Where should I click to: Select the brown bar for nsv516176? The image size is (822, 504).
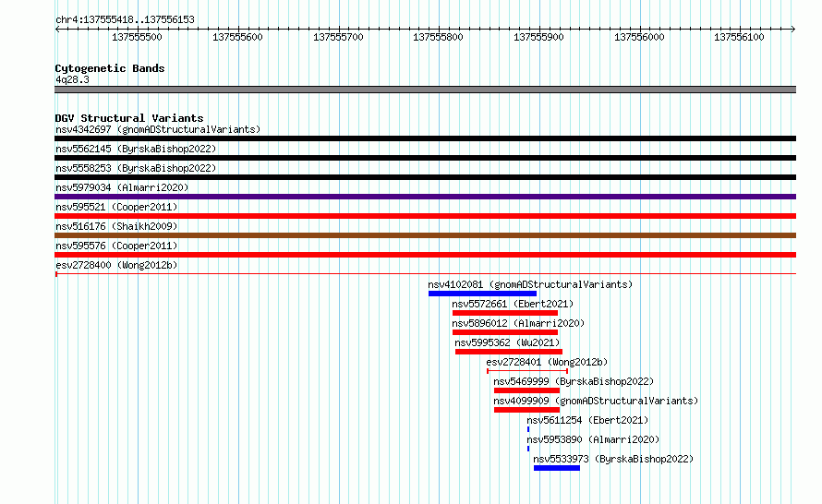425,235
